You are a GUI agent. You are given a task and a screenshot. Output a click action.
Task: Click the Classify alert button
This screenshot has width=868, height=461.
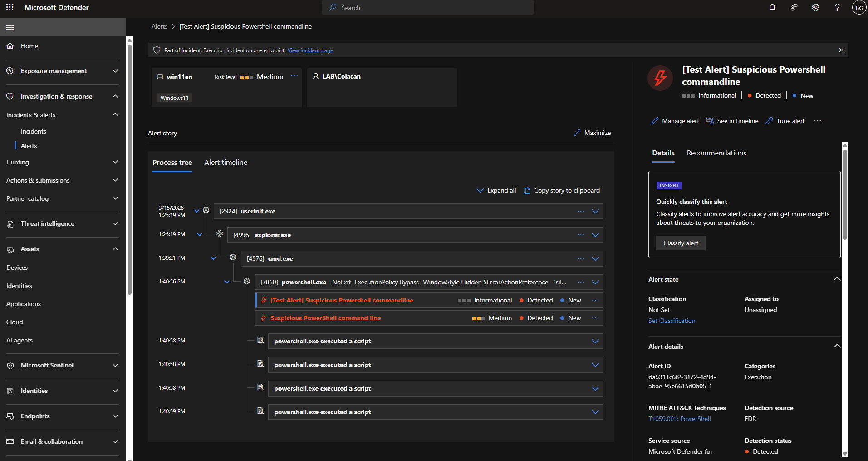[x=681, y=243]
